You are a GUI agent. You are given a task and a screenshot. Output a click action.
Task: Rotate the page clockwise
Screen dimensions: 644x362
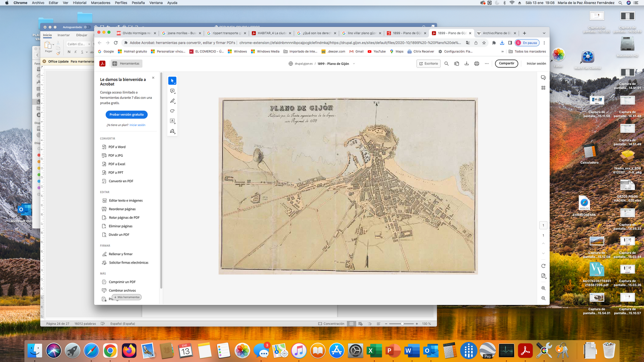click(x=543, y=266)
